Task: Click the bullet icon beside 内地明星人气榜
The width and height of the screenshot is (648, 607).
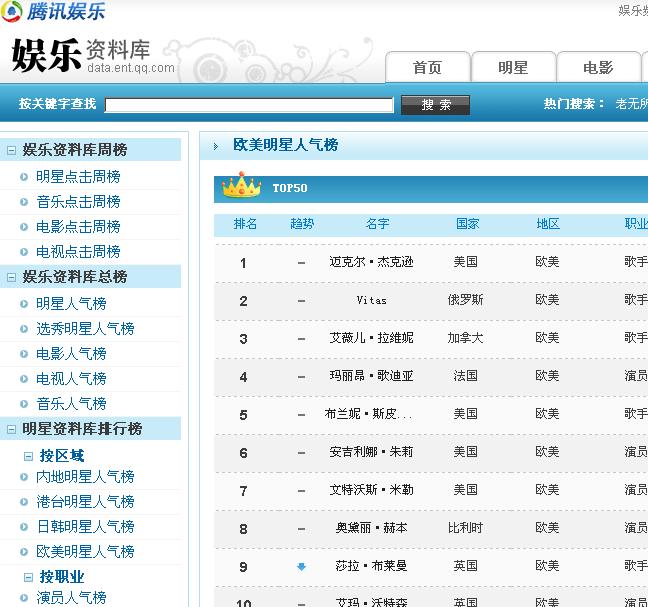Action: pyautogui.click(x=24, y=477)
